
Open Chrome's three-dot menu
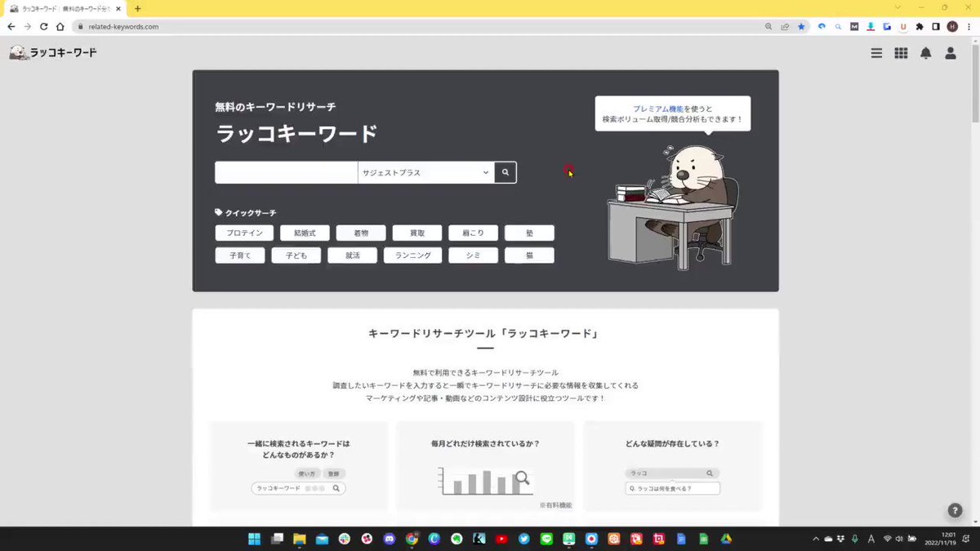tap(969, 26)
